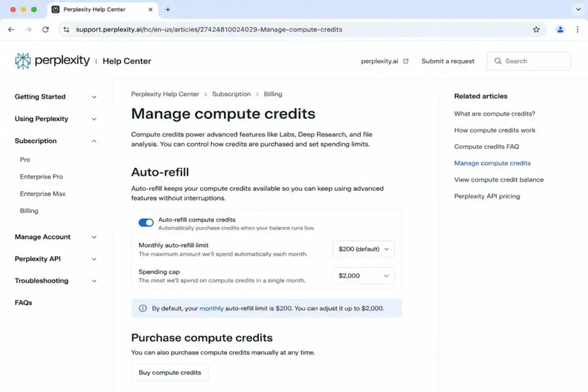This screenshot has width=588, height=392.
Task: Expand the Troubleshooting section
Action: tap(56, 281)
